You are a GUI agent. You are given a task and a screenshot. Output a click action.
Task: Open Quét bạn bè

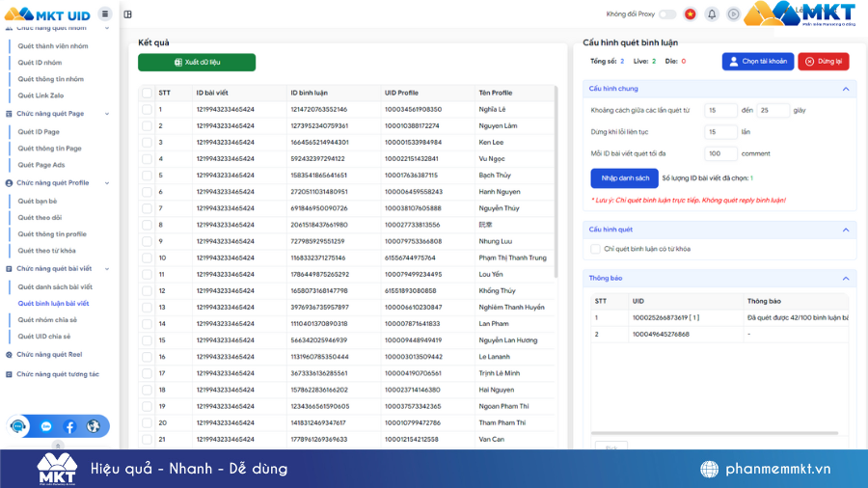click(37, 202)
